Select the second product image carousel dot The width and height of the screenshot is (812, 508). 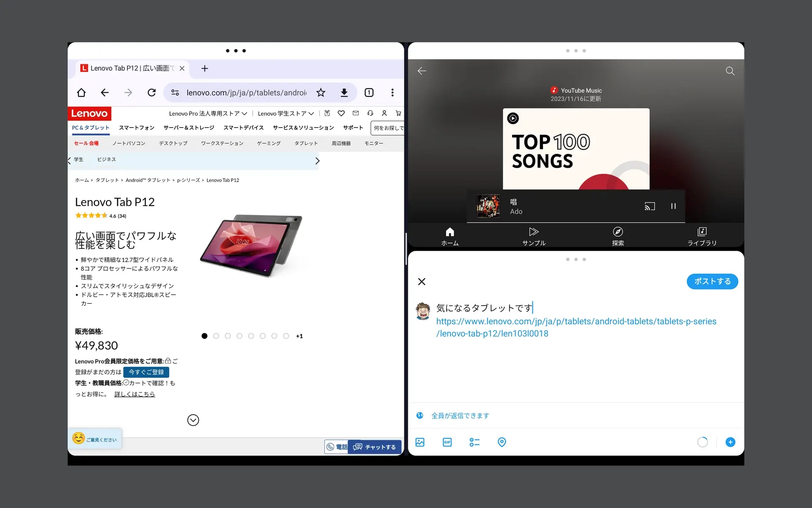click(216, 336)
